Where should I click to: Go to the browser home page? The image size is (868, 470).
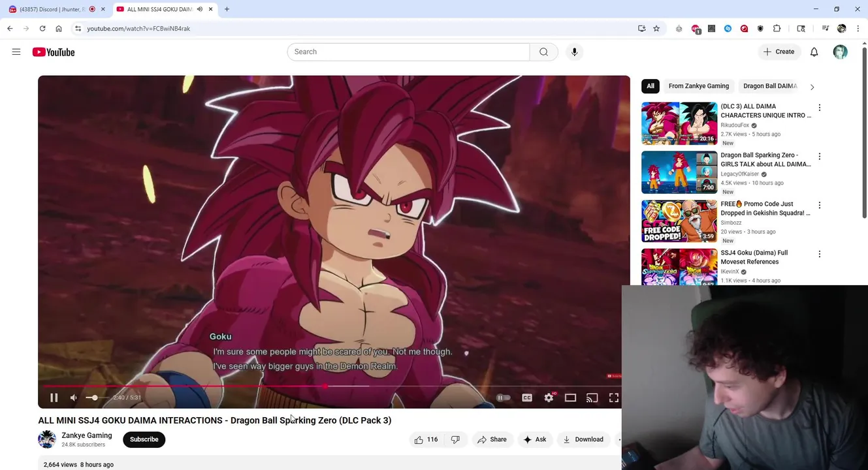coord(59,29)
